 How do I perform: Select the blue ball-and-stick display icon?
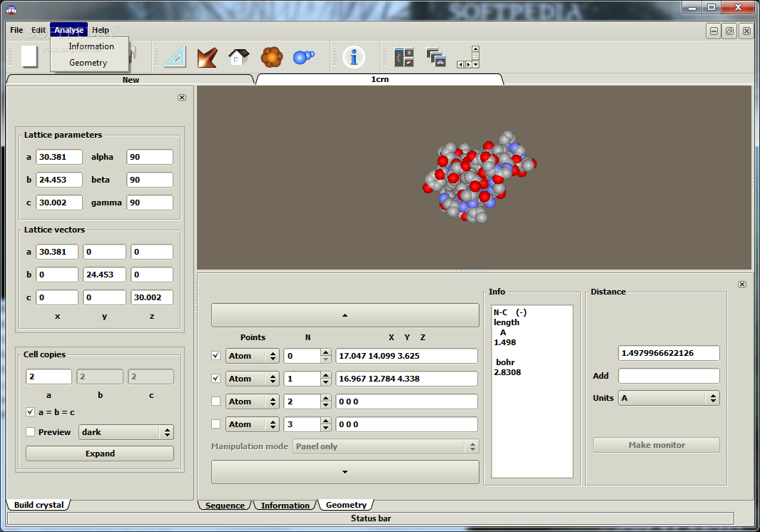click(x=303, y=57)
